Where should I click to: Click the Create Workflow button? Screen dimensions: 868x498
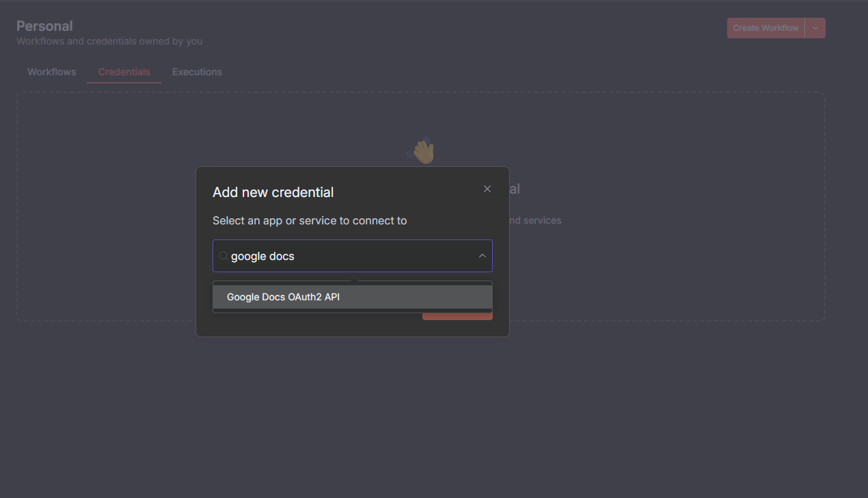[x=766, y=28]
